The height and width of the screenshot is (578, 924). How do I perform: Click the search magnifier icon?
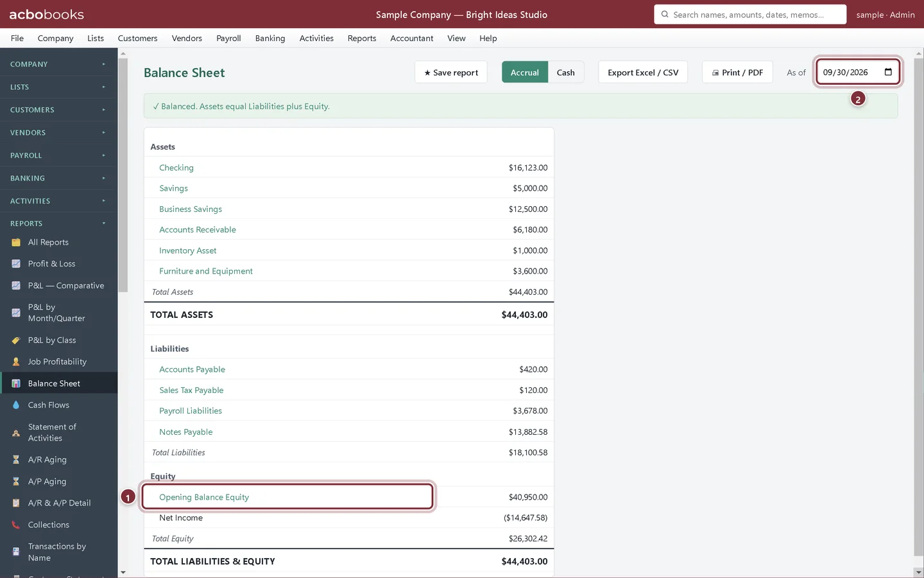click(665, 14)
